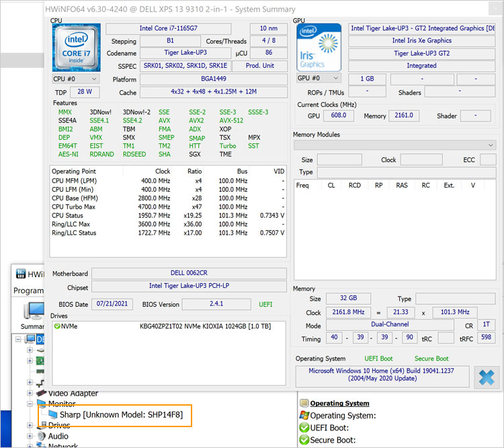Click the BGA1449 platform field
This screenshot has width=504, height=448.
(214, 79)
